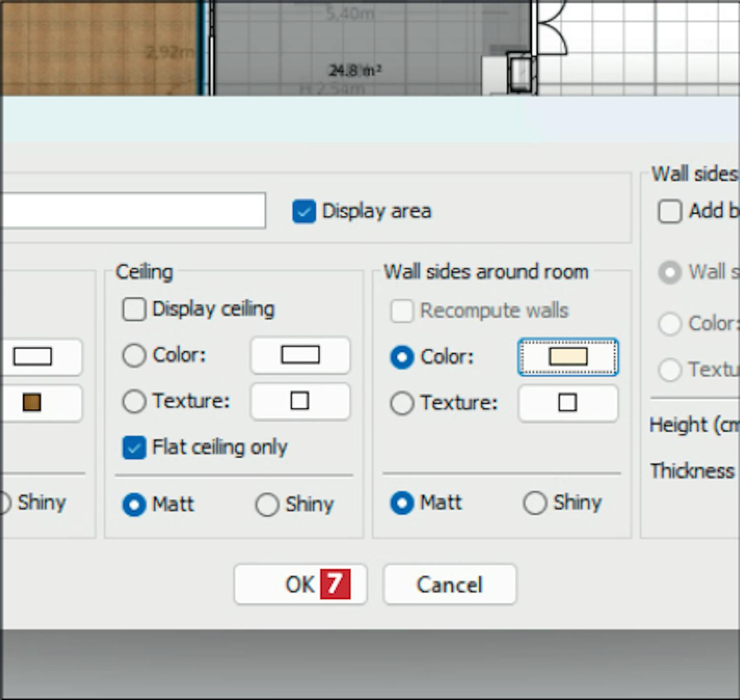Toggle the Display area checkbox
This screenshot has height=700, width=740.
click(x=304, y=212)
